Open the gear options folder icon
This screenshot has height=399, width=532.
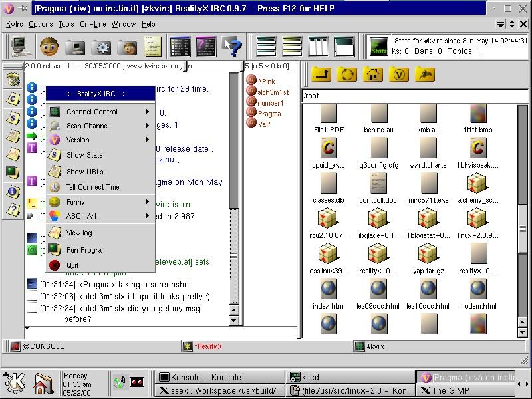tap(101, 47)
